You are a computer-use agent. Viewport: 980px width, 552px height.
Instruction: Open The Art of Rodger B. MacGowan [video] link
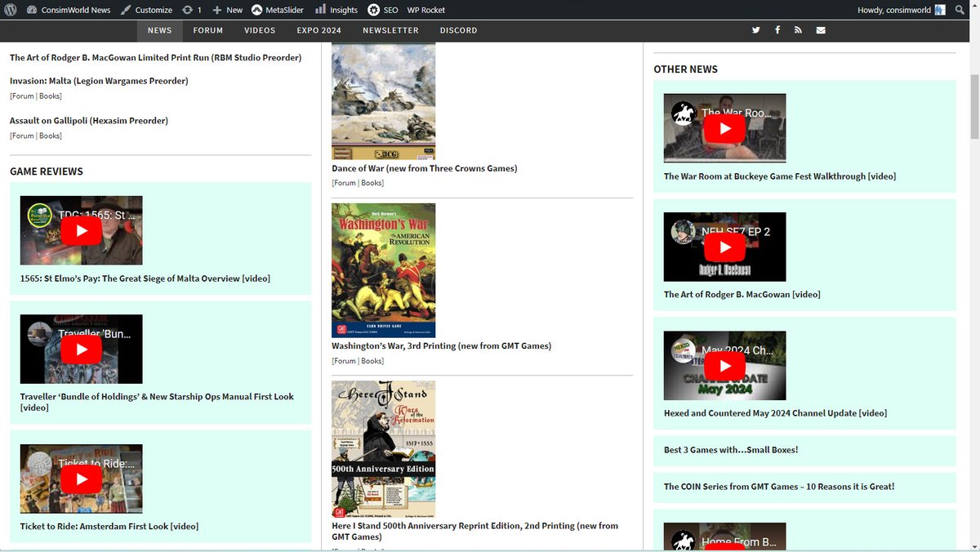click(x=742, y=295)
